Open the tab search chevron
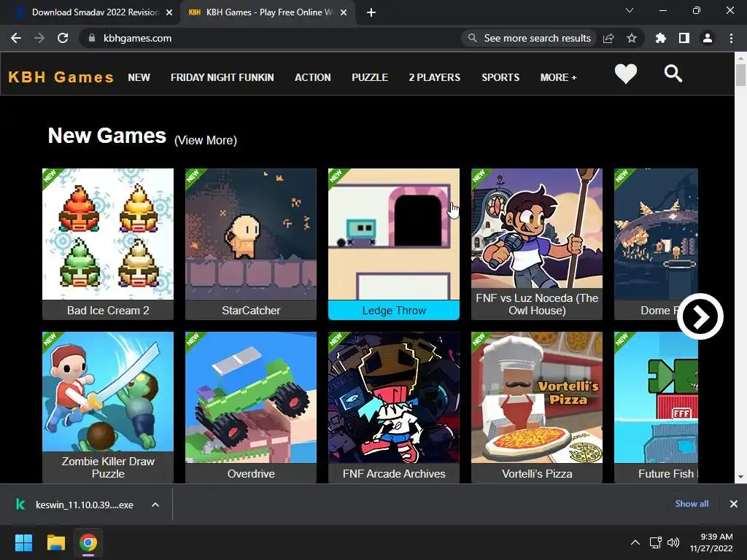The height and width of the screenshot is (560, 747). click(x=630, y=10)
